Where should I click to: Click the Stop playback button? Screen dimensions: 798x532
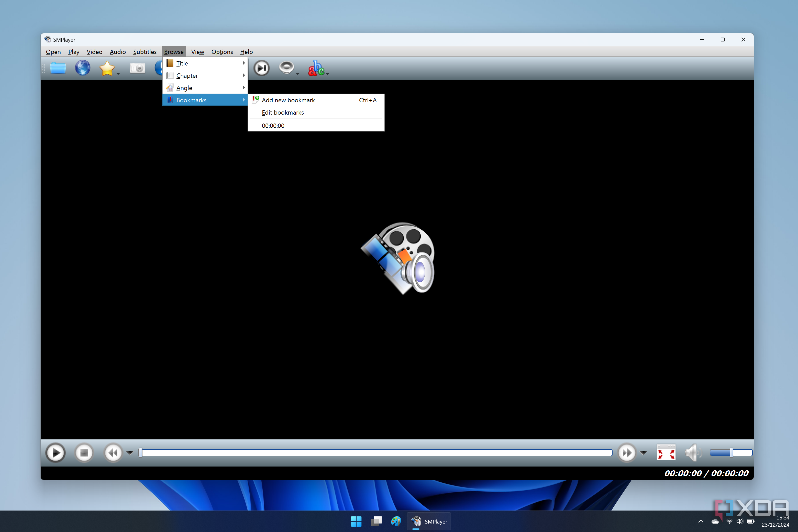[x=84, y=453]
